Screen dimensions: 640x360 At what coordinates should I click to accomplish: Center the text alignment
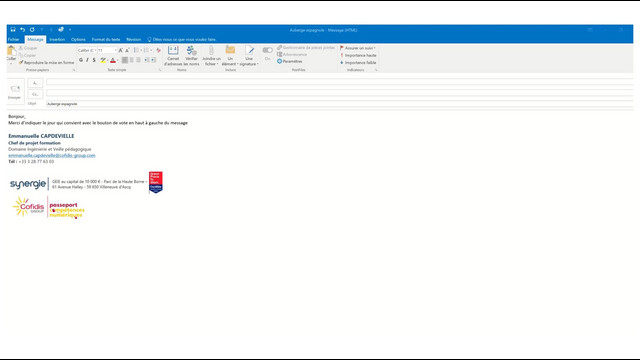[x=132, y=60]
